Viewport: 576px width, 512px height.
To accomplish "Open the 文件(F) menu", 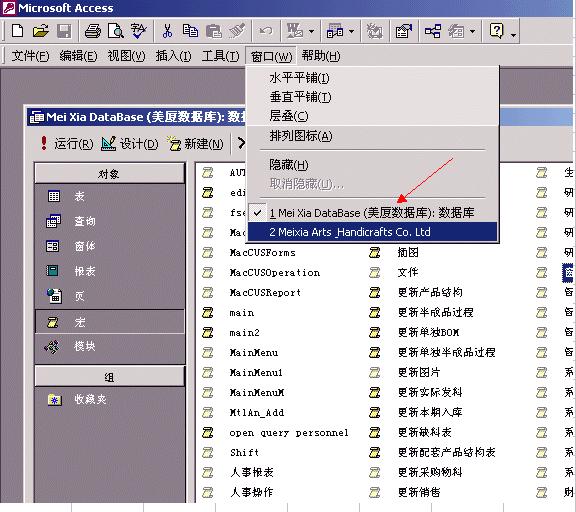I will click(x=30, y=56).
